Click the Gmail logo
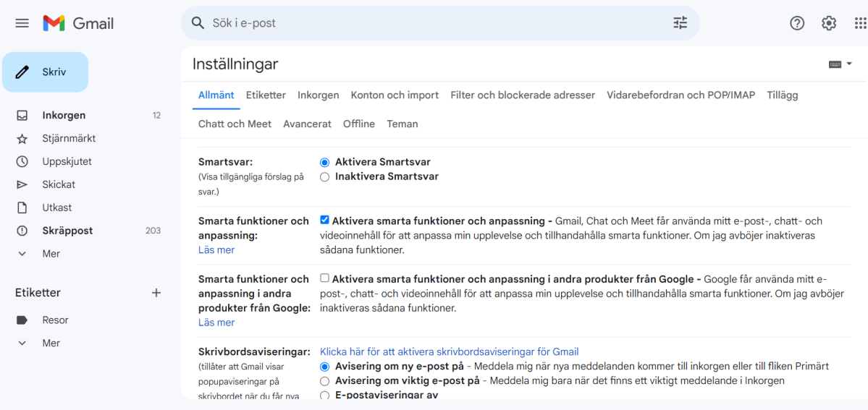 [78, 23]
